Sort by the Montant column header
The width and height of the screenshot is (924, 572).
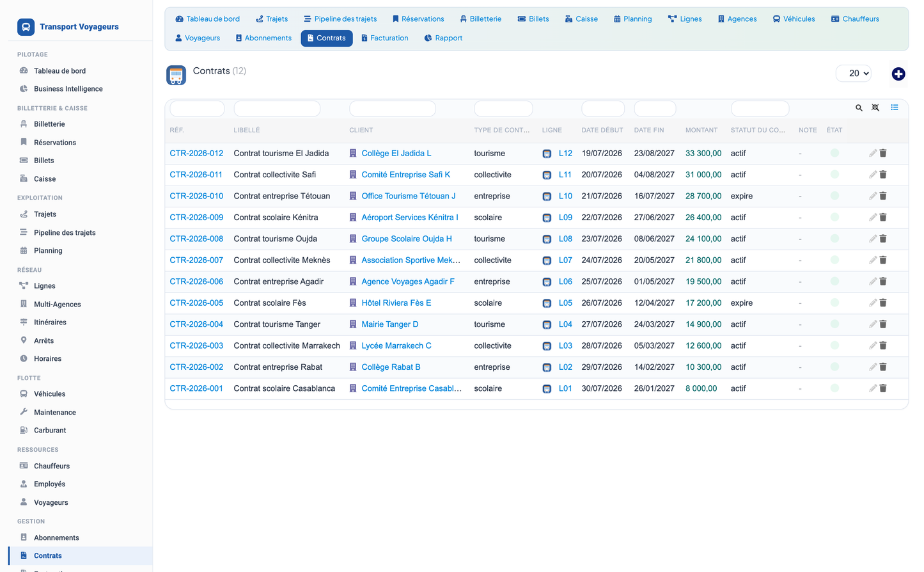[x=701, y=131]
